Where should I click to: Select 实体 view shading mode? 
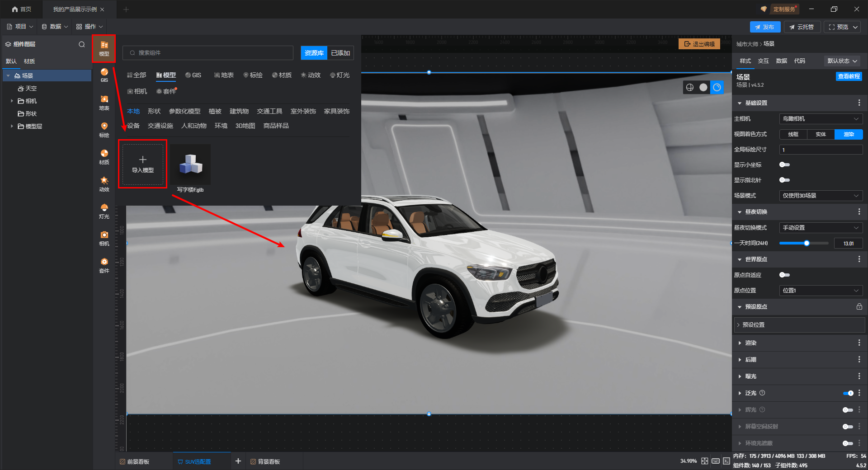[821, 134]
